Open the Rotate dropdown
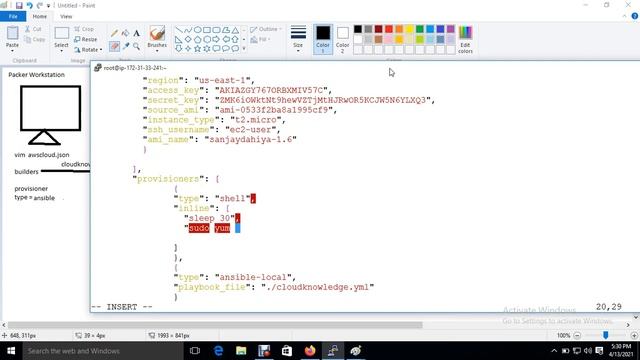 pos(88,50)
